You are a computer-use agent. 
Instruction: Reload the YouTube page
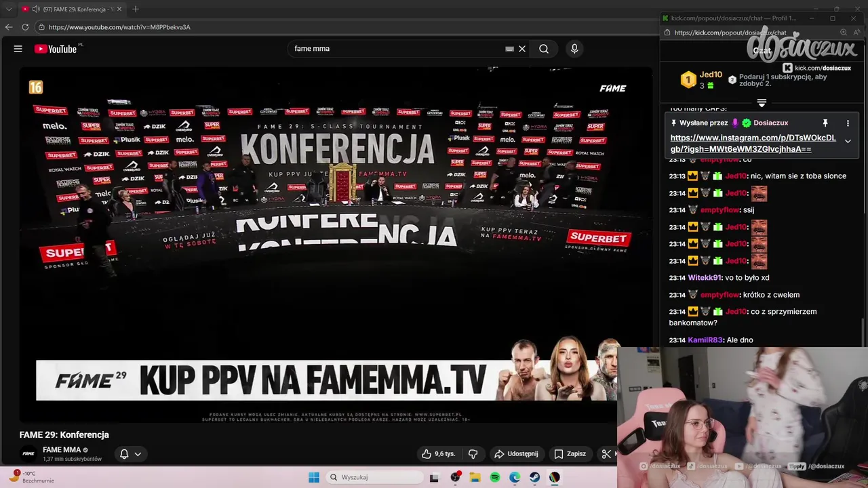click(25, 27)
